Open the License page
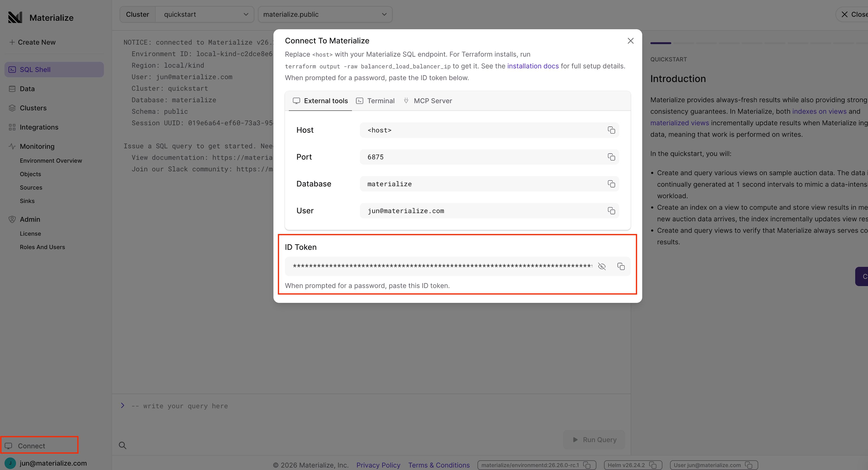868x470 pixels. 30,233
